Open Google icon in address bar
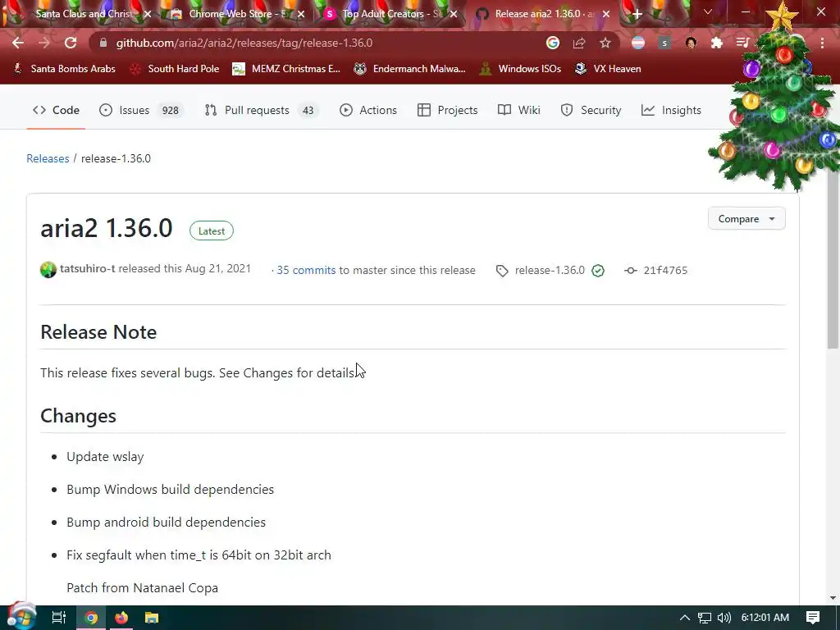 tap(553, 43)
